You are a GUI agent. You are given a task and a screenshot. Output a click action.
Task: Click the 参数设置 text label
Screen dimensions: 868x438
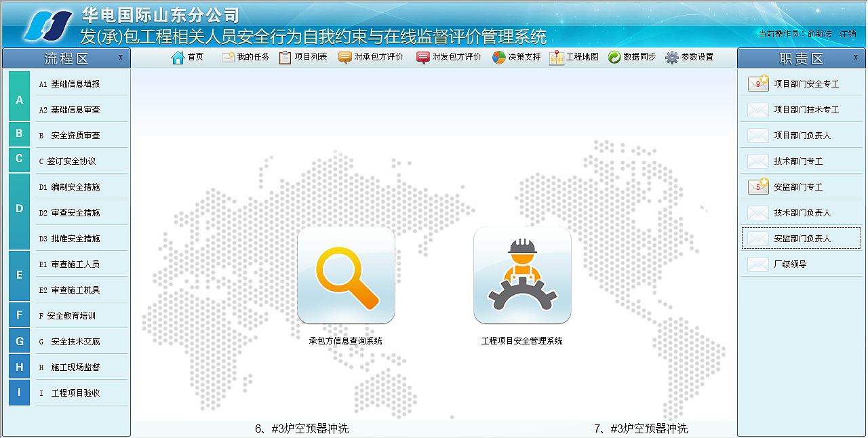[x=697, y=58]
